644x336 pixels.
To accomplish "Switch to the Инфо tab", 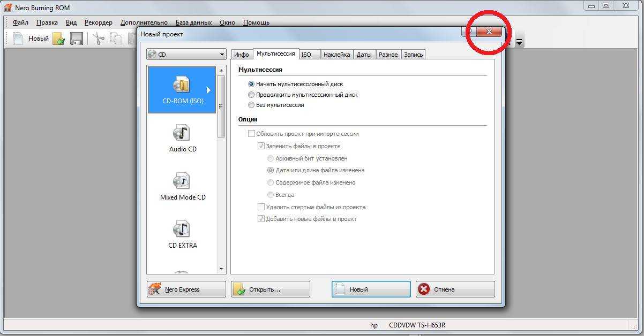I will [242, 55].
